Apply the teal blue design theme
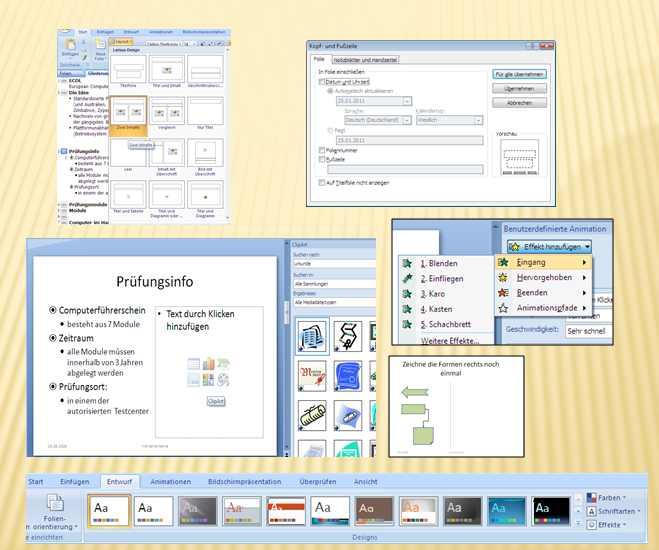Image resolution: width=659 pixels, height=550 pixels. (x=506, y=511)
